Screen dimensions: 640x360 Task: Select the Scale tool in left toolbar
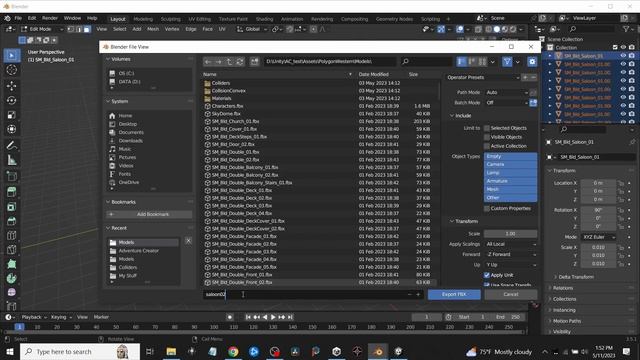pos(12,115)
